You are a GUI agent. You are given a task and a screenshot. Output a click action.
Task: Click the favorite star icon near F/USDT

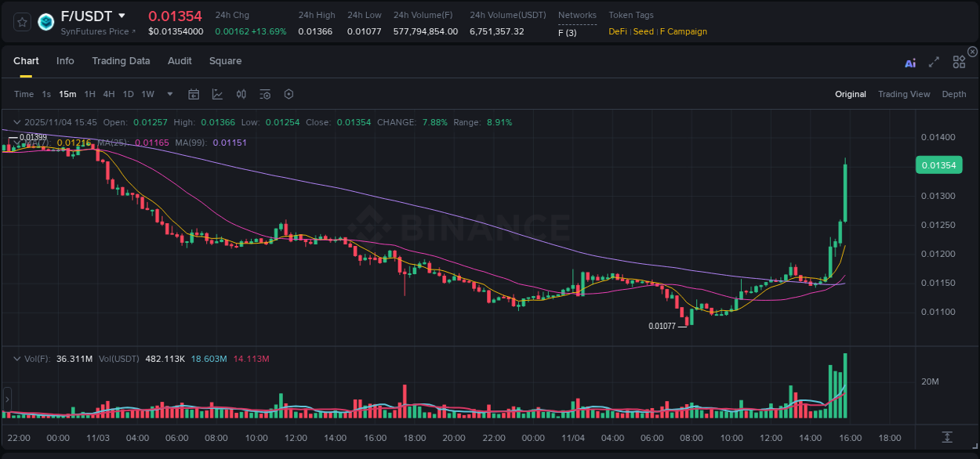tap(21, 22)
